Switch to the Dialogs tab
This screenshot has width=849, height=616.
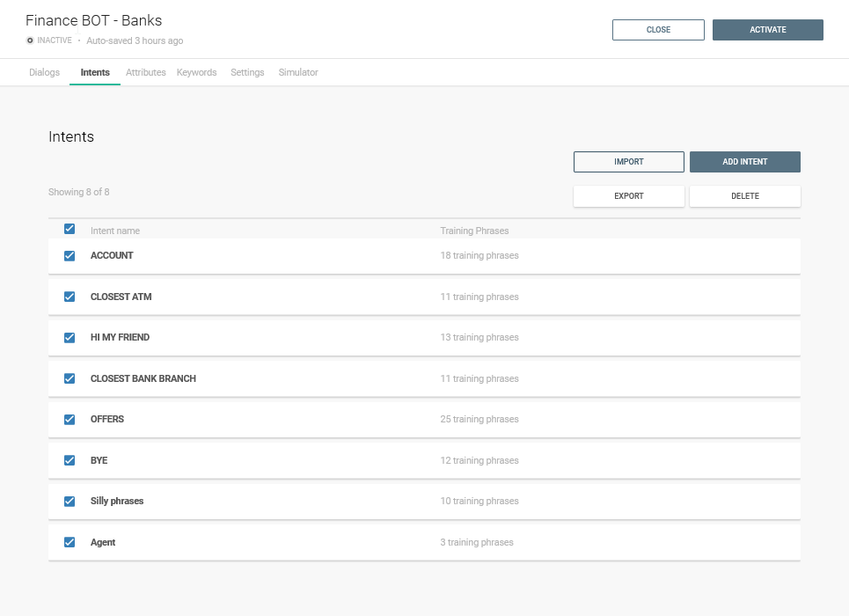44,72
